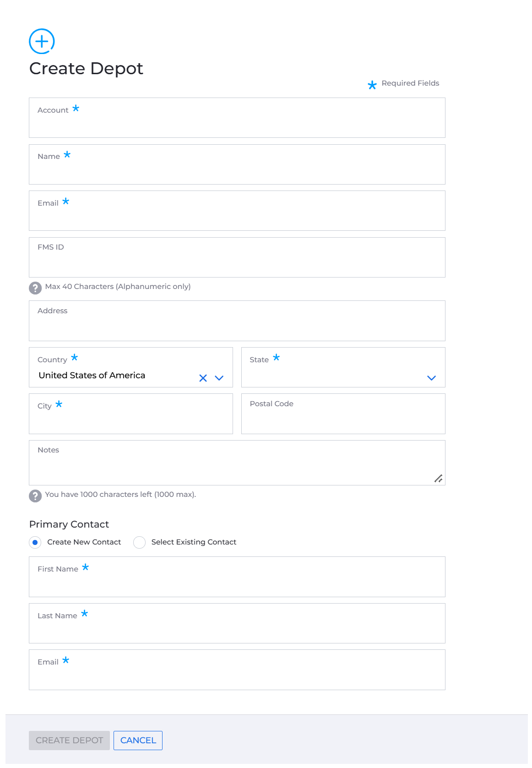This screenshot has width=532, height=768.
Task: Click the Primary Contact heading
Action: click(69, 524)
